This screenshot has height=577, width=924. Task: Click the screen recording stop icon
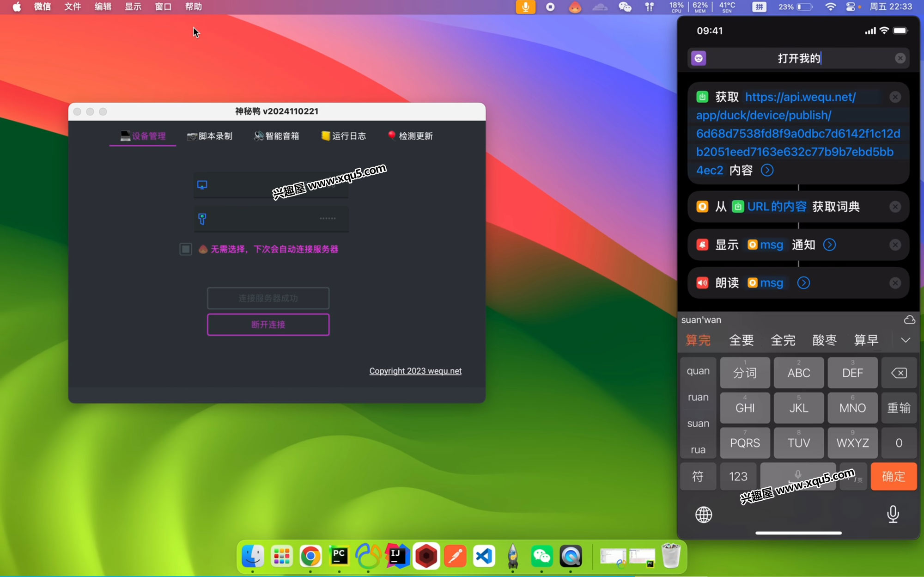(550, 7)
